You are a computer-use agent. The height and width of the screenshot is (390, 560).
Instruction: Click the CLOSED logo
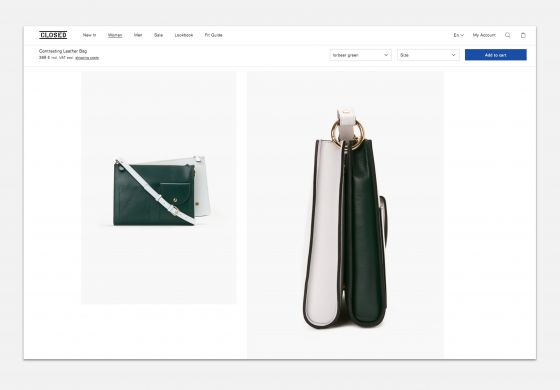53,35
